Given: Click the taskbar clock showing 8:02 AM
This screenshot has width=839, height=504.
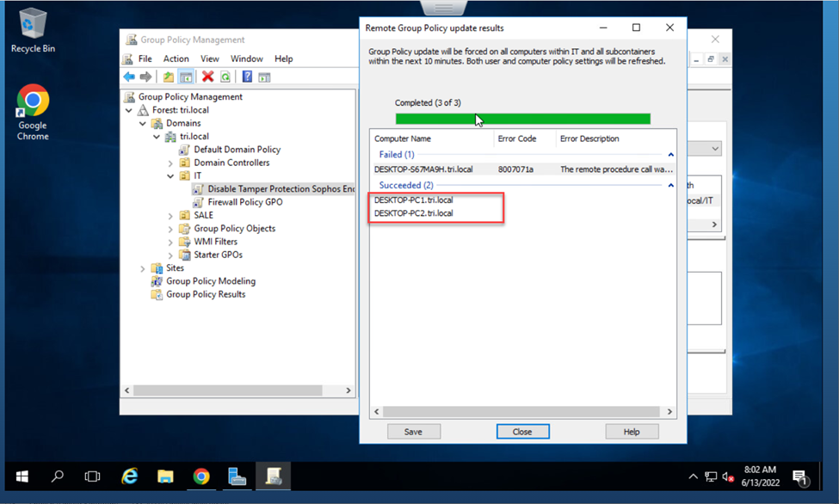Looking at the screenshot, I should tap(761, 476).
